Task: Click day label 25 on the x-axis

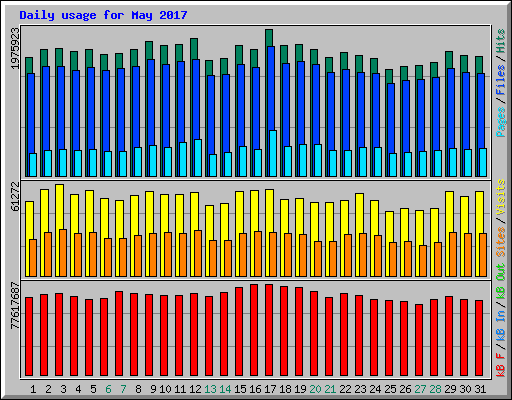Action: pyautogui.click(x=390, y=389)
